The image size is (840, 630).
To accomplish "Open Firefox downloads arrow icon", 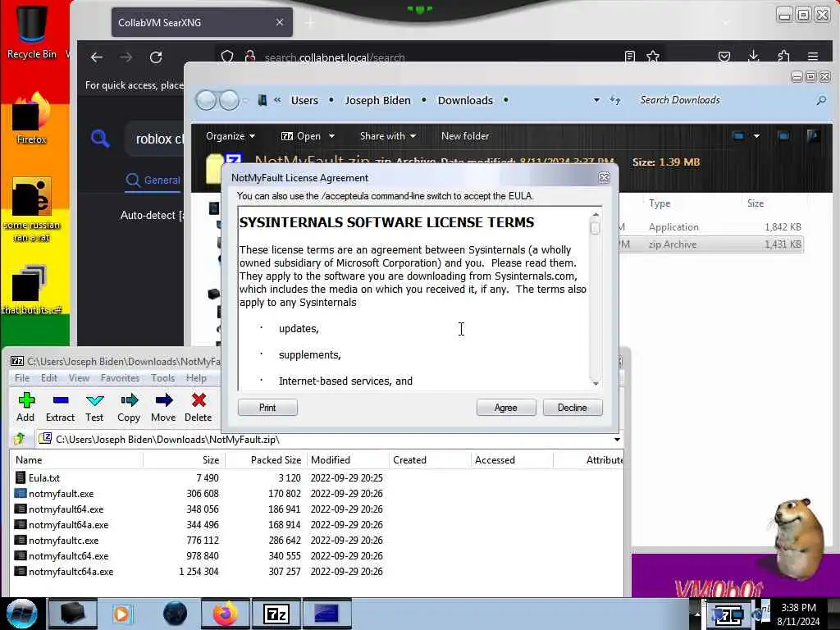I will (753, 57).
